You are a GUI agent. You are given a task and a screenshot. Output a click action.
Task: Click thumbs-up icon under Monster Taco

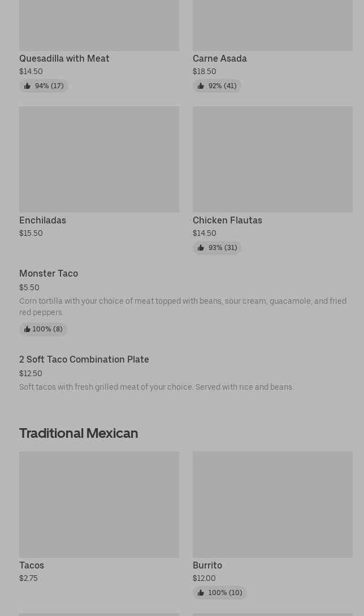pyautogui.click(x=27, y=329)
